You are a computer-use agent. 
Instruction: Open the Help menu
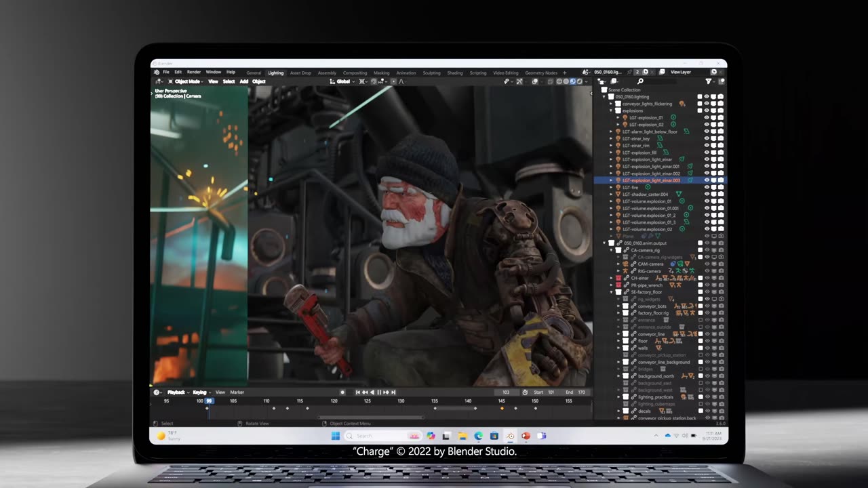pyautogui.click(x=231, y=72)
